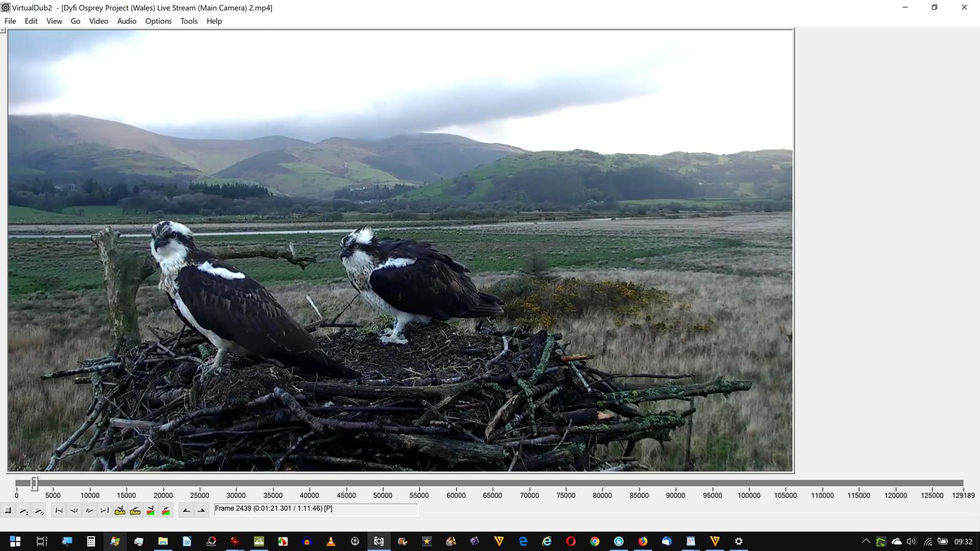Open the Windows Start menu
The height and width of the screenshot is (551, 980).
(15, 541)
